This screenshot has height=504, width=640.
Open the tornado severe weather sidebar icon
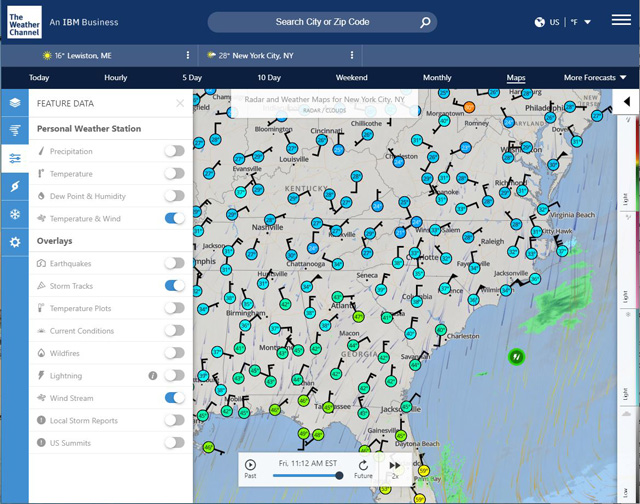[15, 130]
